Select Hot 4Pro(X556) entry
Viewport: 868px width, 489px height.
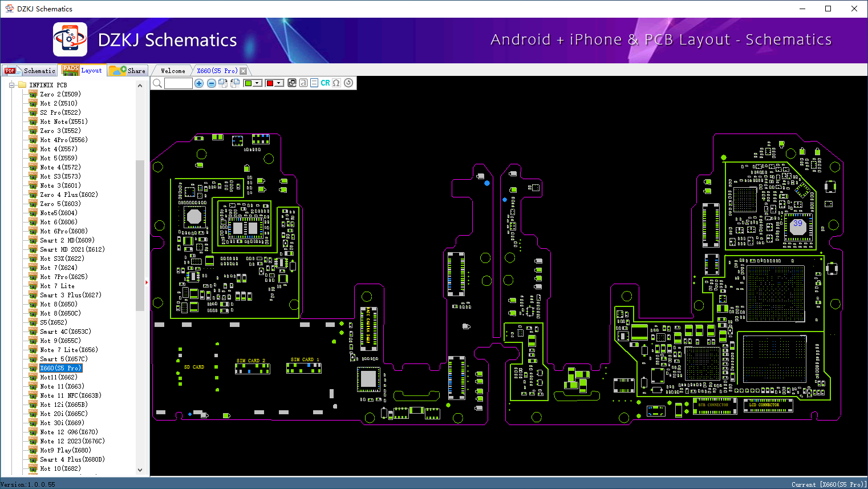(64, 140)
